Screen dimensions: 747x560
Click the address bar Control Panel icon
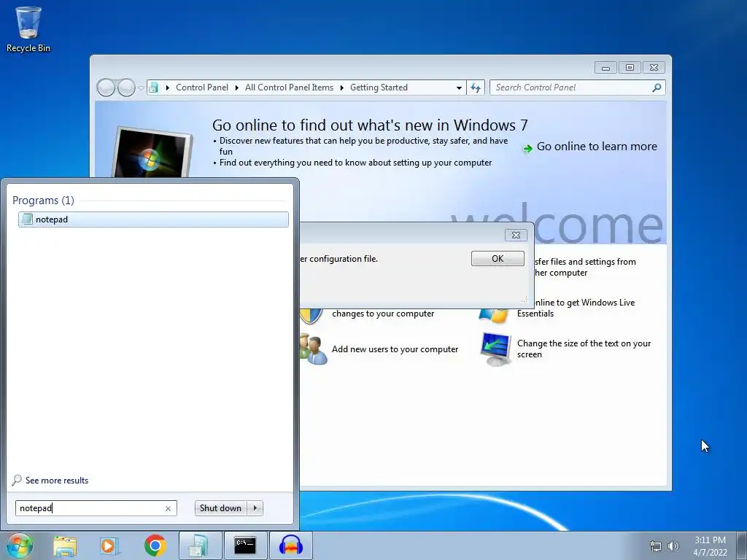tap(153, 87)
